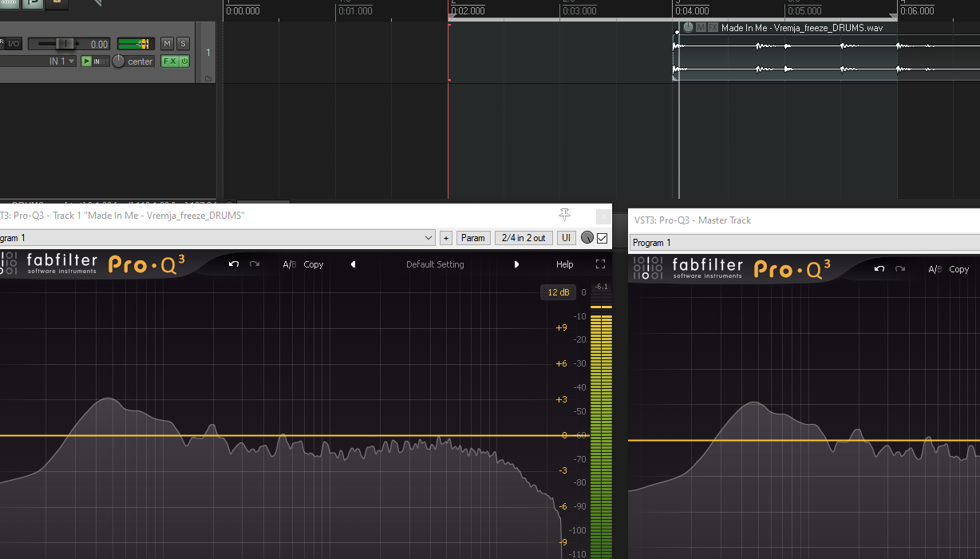This screenshot has height=559, width=980.
Task: Open the I/O routing button for track 1
Action: pyautogui.click(x=14, y=44)
